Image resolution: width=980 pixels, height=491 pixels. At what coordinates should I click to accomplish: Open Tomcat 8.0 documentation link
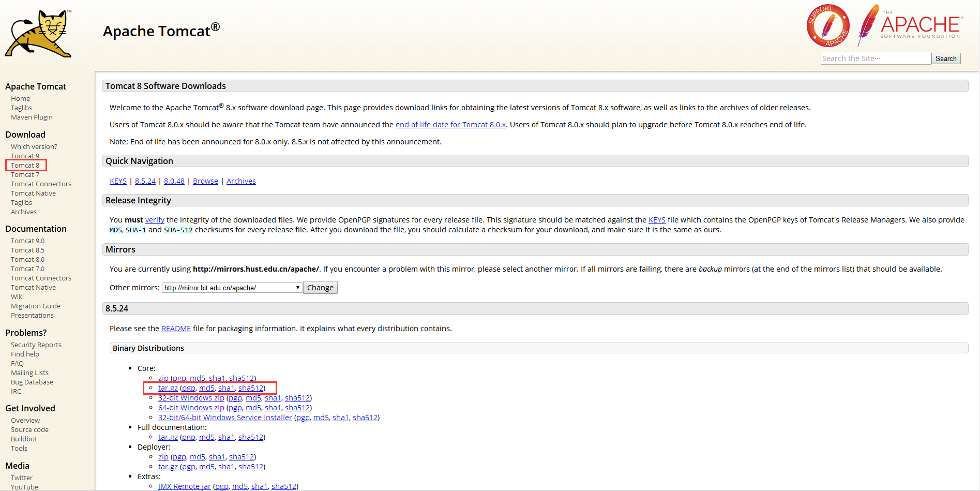(27, 260)
